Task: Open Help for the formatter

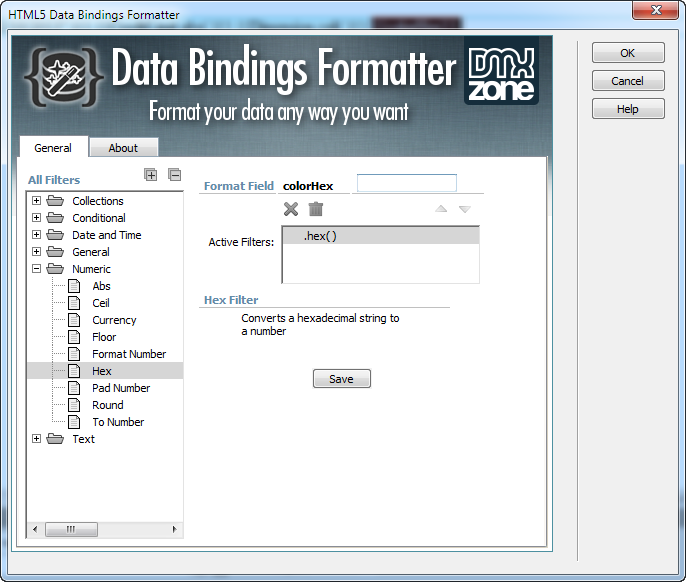Action: coord(628,109)
